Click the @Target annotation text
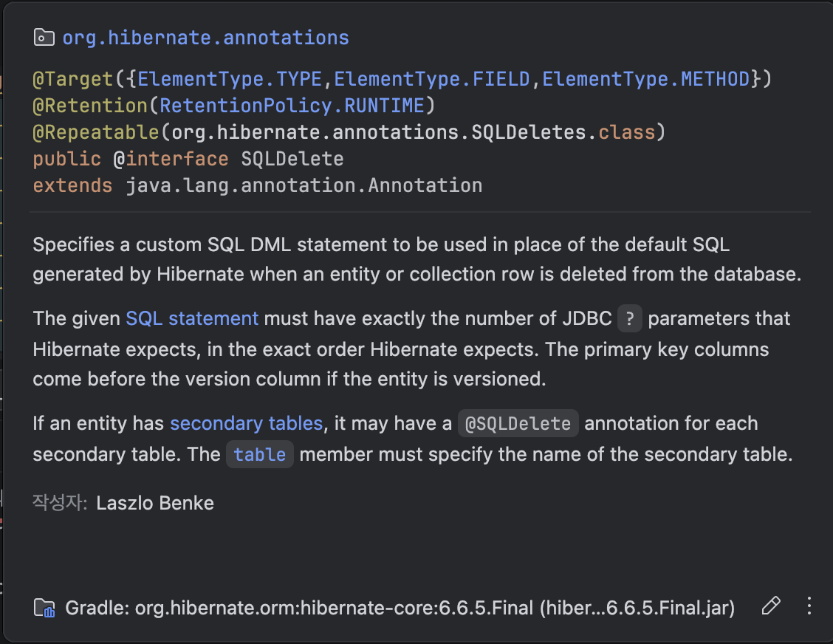 pyautogui.click(x=73, y=79)
